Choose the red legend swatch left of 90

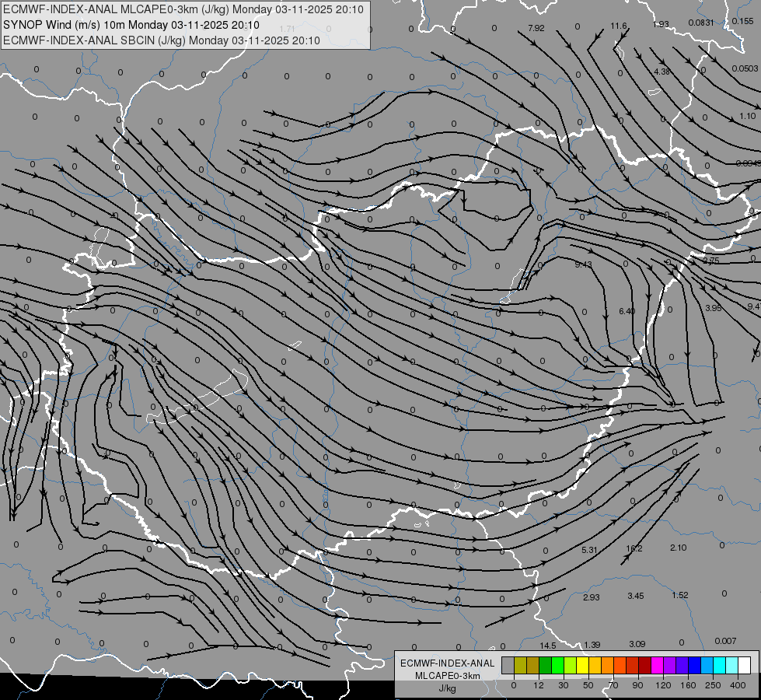(633, 666)
